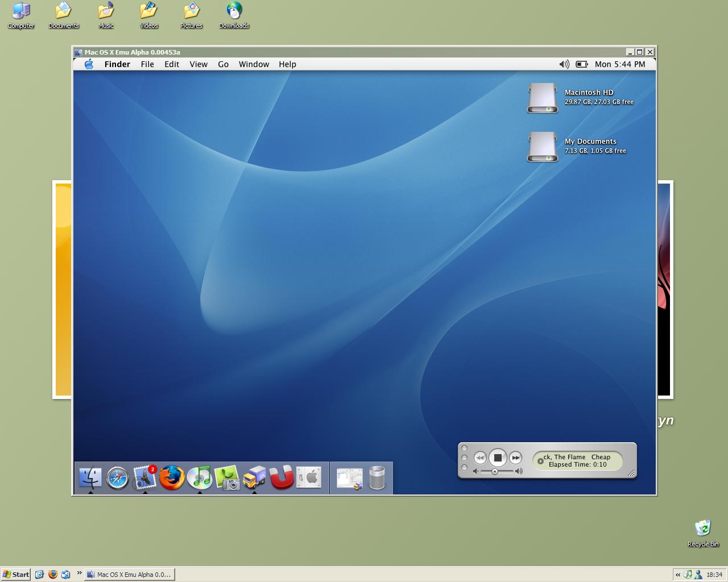This screenshot has height=582, width=728.
Task: Select Mac OS X Emu taskbar button
Action: tap(130, 575)
